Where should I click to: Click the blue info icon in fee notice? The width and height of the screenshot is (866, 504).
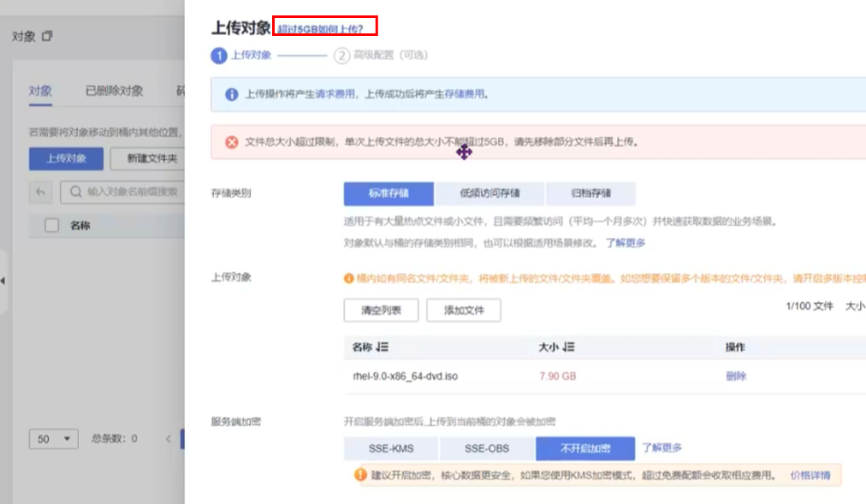[231, 95]
